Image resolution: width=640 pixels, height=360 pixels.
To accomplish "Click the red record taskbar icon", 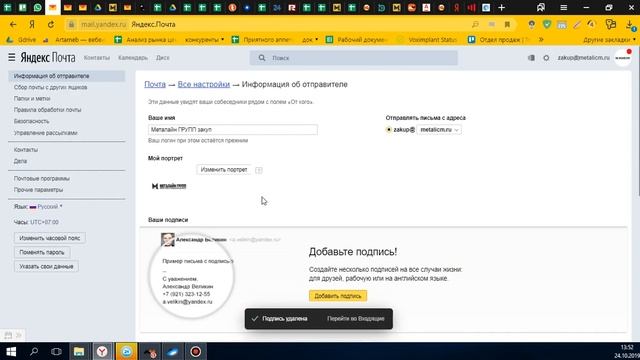I will 196,351.
